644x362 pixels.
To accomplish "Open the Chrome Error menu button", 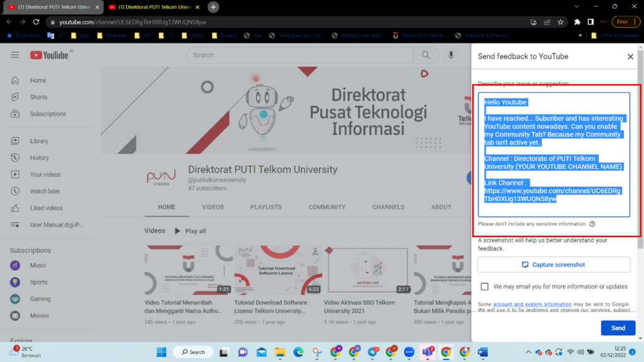I will (x=626, y=22).
